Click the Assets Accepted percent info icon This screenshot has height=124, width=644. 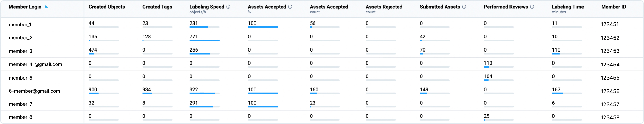(x=290, y=7)
